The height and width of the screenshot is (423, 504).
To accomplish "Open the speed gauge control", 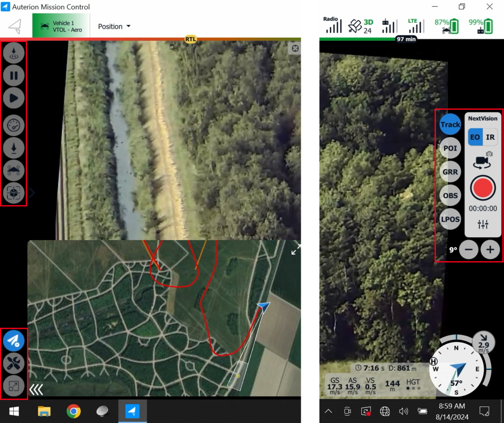I will tap(14, 125).
